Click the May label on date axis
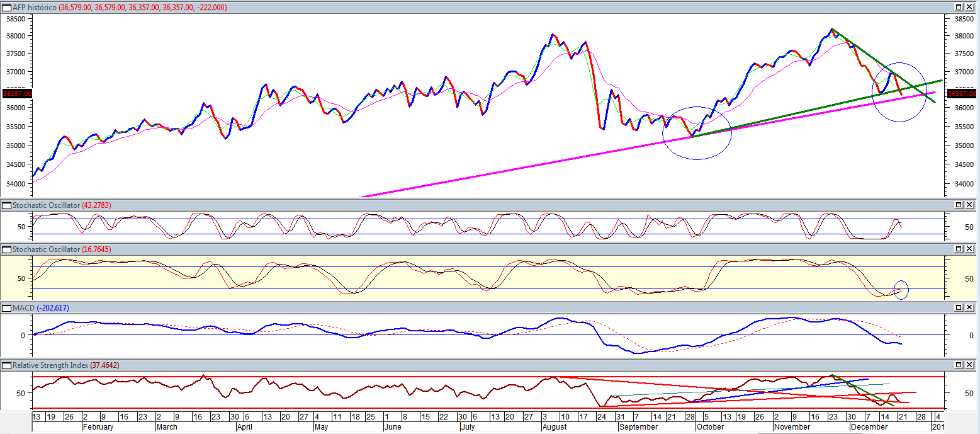 [322, 426]
